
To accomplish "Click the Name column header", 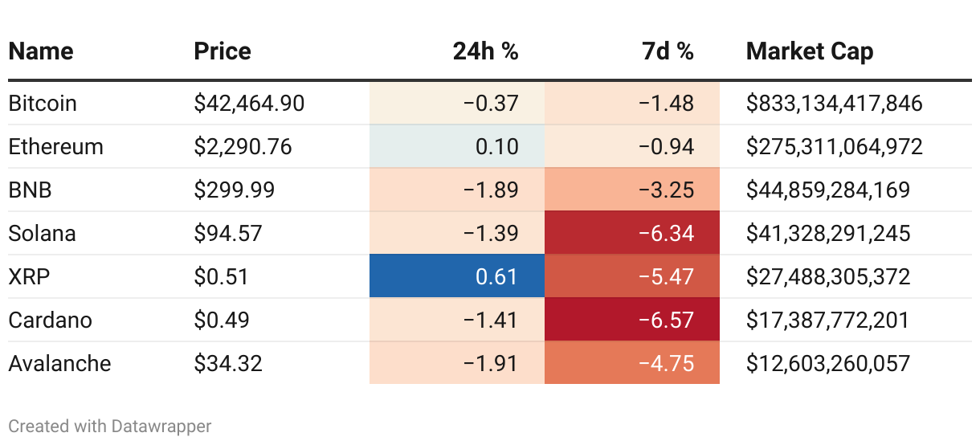I will [x=41, y=51].
